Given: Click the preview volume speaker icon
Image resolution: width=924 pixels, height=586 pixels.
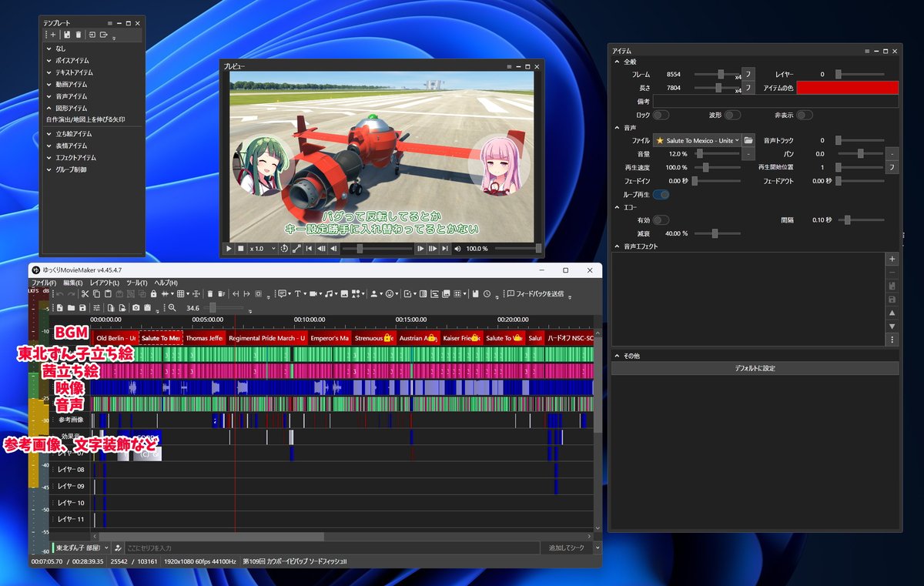Looking at the screenshot, I should tap(457, 249).
